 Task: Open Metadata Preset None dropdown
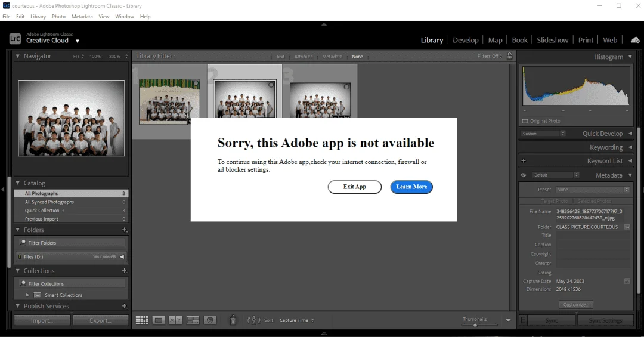click(x=592, y=190)
